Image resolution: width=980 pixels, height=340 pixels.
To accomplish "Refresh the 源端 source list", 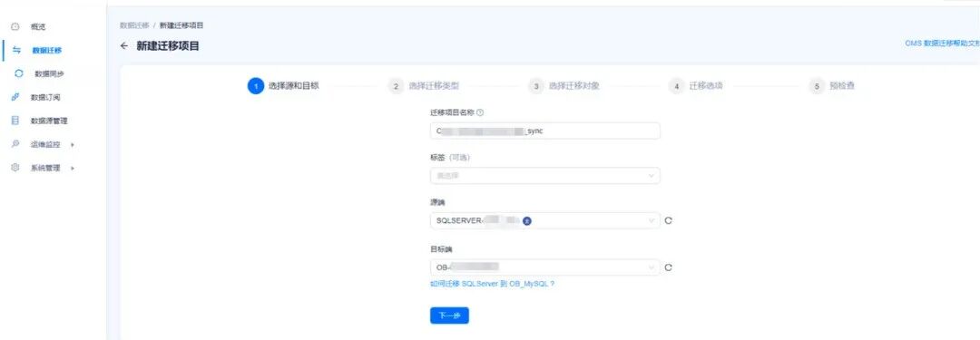I will coord(668,220).
